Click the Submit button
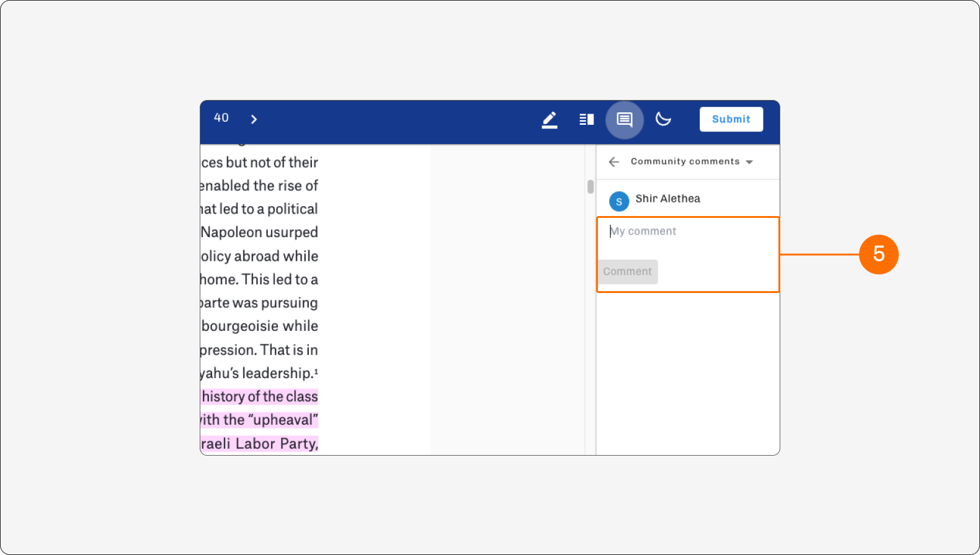This screenshot has width=980, height=555. [x=731, y=119]
